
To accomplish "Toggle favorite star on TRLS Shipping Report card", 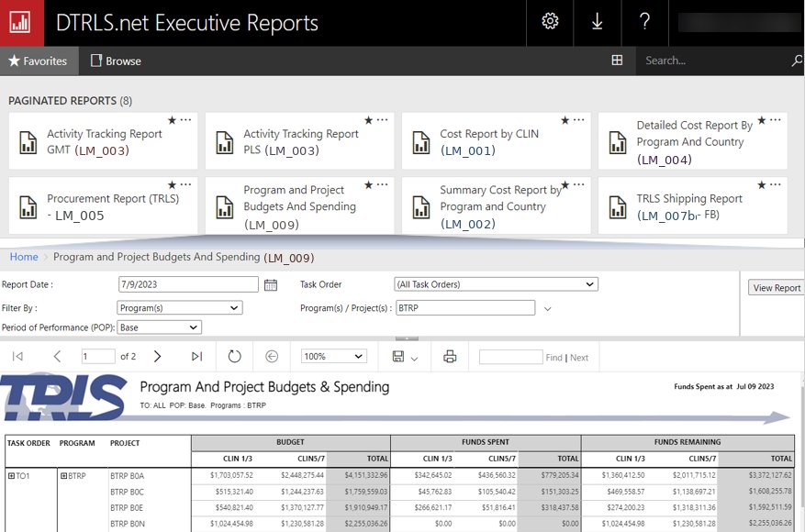I will (762, 184).
